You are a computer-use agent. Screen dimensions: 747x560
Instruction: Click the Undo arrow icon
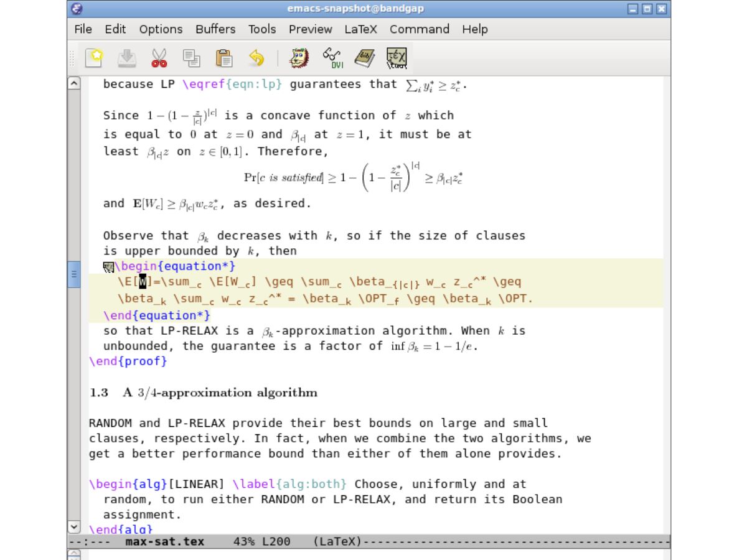tap(256, 58)
